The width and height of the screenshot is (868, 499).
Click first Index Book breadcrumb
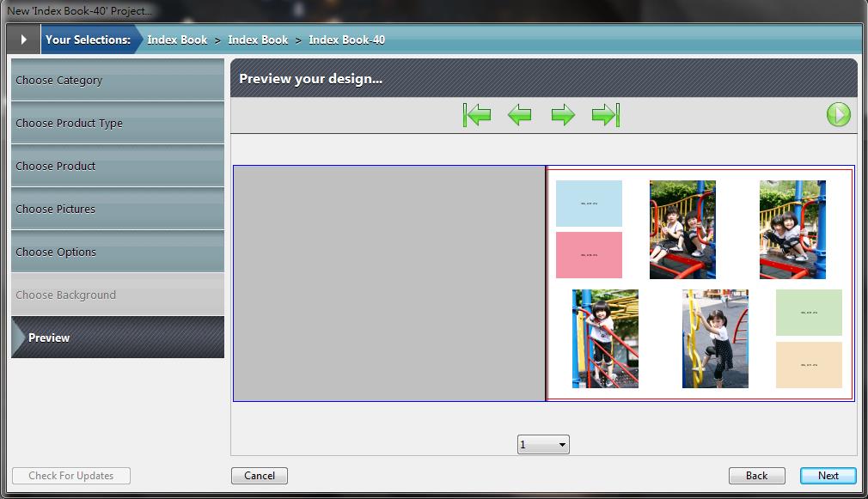pos(177,40)
